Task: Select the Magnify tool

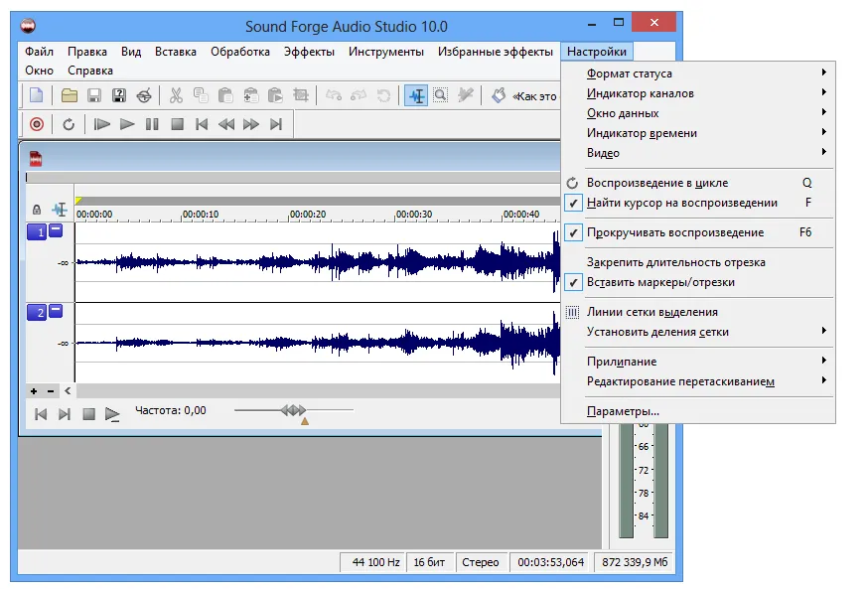Action: pyautogui.click(x=440, y=95)
